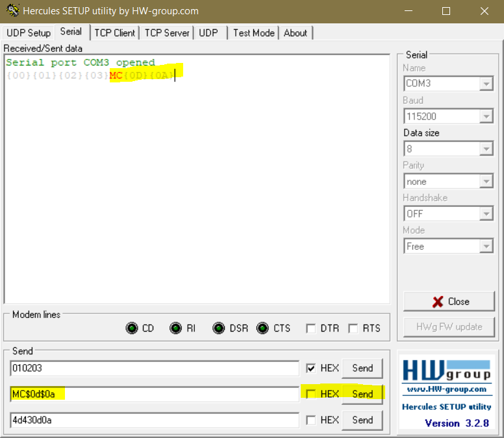The image size is (504, 438).
Task: Click the Hercules SETUP utility label under logo
Action: 447,407
